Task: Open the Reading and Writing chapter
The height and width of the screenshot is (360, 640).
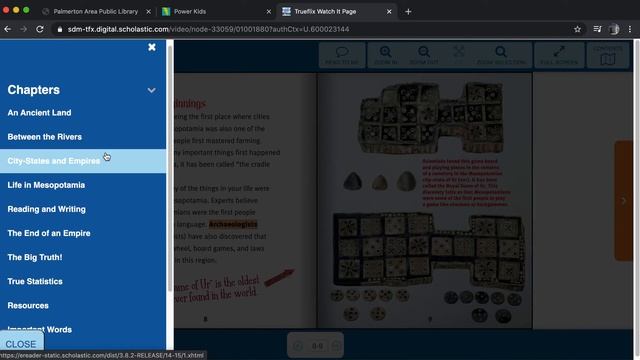Action: coord(47,209)
